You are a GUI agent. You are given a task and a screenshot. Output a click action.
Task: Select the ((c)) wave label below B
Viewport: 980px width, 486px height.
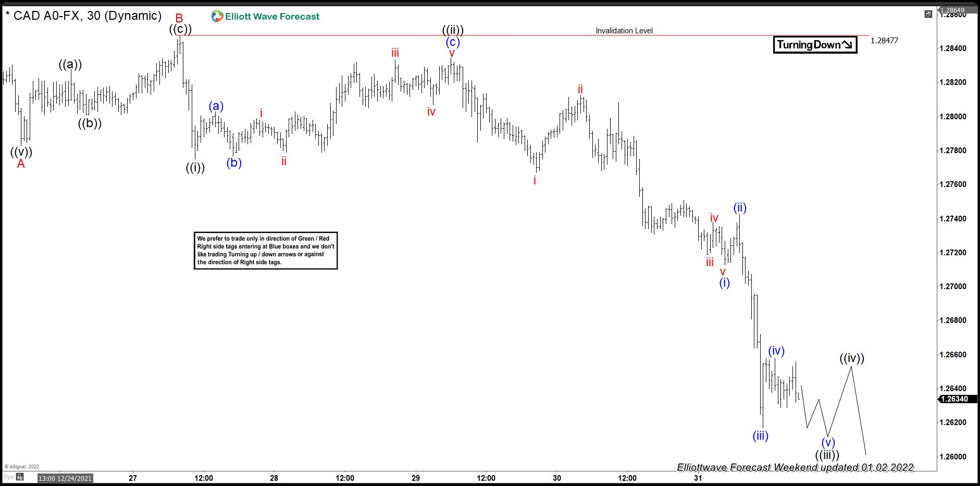pyautogui.click(x=180, y=29)
